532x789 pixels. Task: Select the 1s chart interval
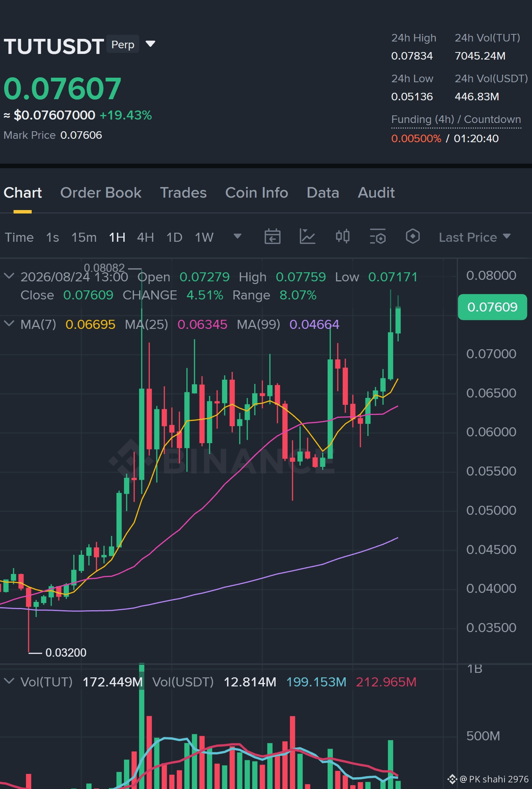coord(52,237)
